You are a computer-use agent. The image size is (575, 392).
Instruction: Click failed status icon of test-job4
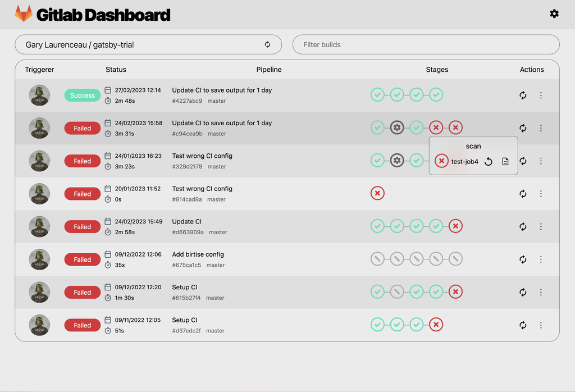[x=441, y=161]
